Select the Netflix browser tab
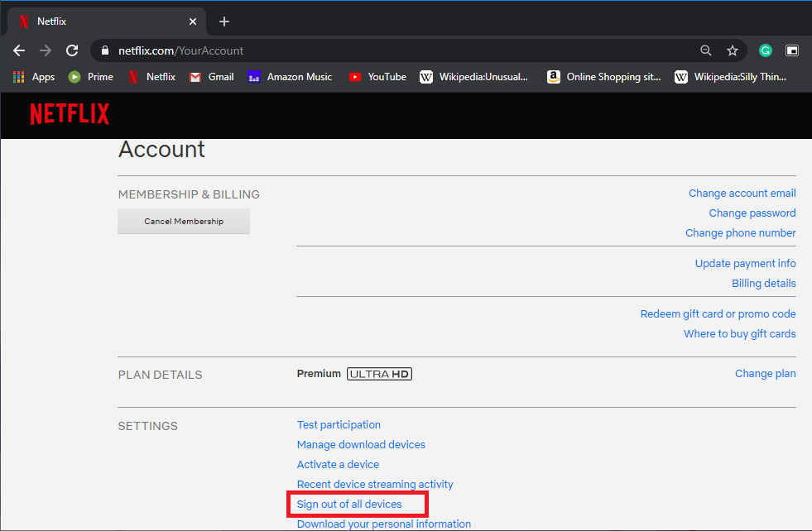Screen dimensions: 812x531 [107, 22]
